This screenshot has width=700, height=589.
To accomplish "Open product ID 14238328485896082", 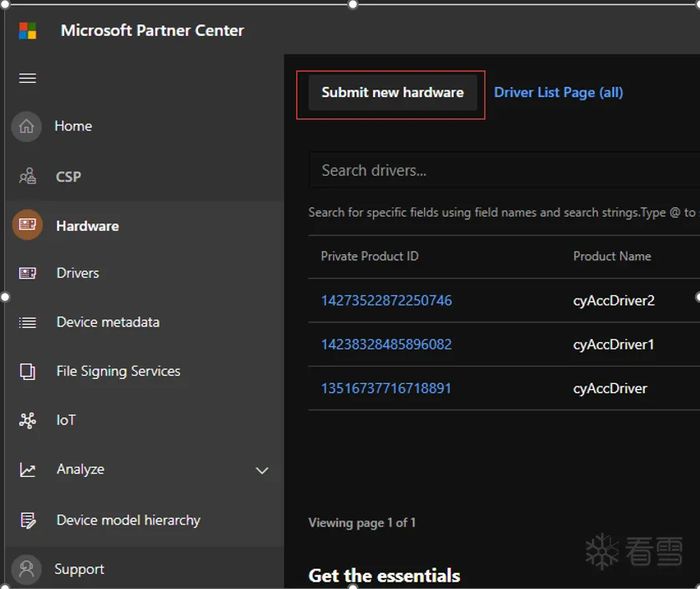I will pos(386,345).
